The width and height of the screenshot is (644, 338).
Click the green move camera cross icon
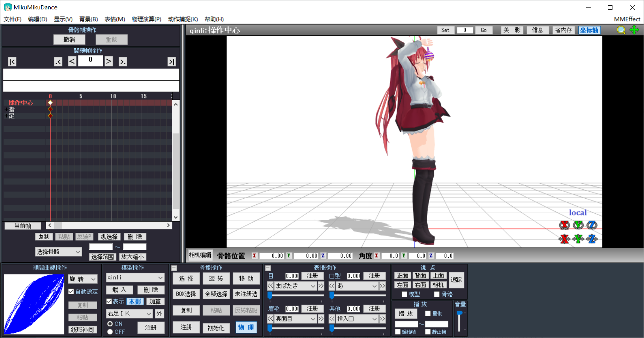tap(634, 30)
